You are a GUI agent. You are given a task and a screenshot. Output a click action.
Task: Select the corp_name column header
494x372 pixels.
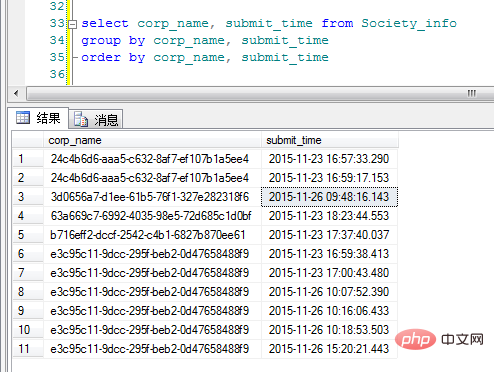tap(152, 140)
